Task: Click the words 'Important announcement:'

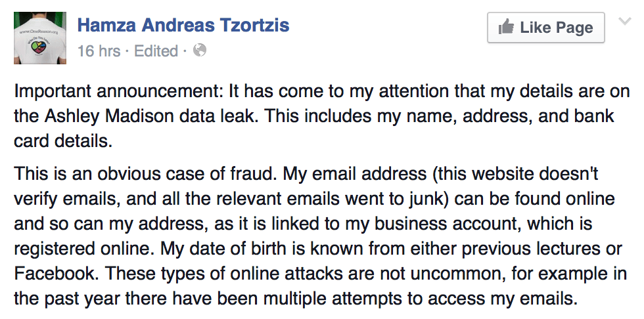Action: click(119, 91)
